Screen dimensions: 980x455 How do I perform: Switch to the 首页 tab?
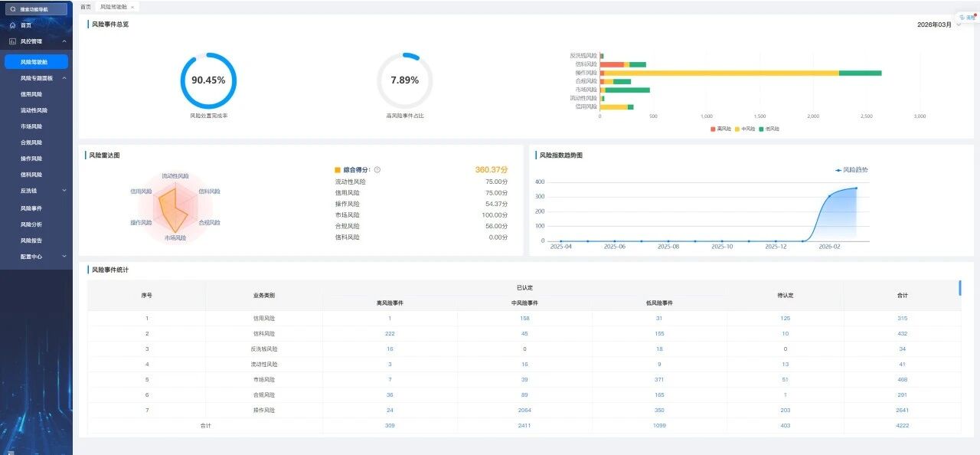pos(85,6)
